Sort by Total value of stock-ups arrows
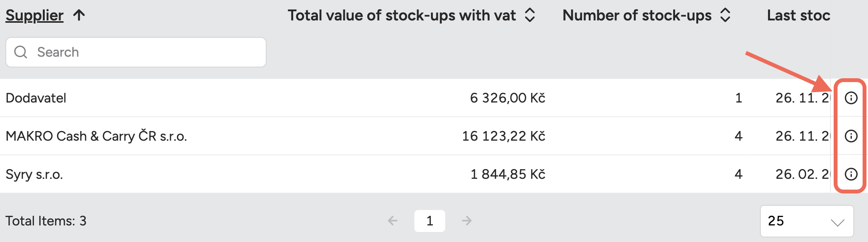 pos(530,15)
